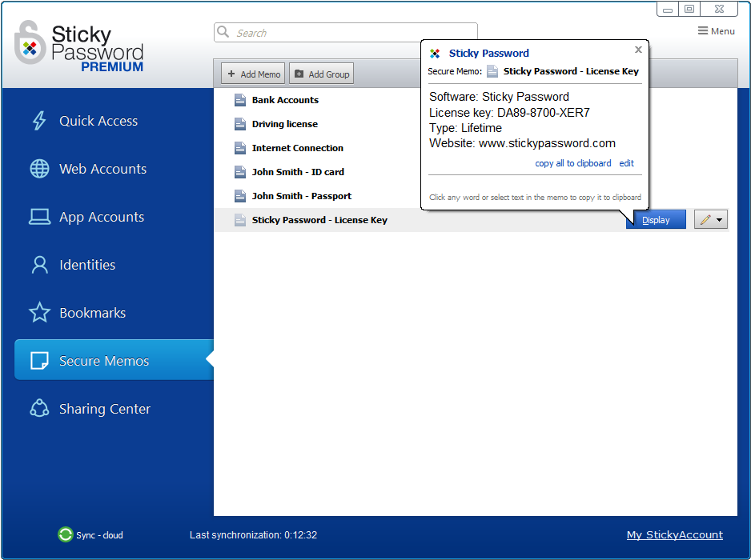The height and width of the screenshot is (560, 751).
Task: Select the Bank Accounts memo
Action: click(285, 100)
